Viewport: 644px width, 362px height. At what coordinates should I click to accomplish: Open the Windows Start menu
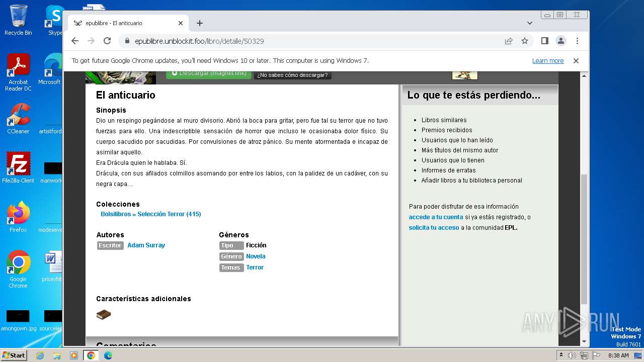14,355
